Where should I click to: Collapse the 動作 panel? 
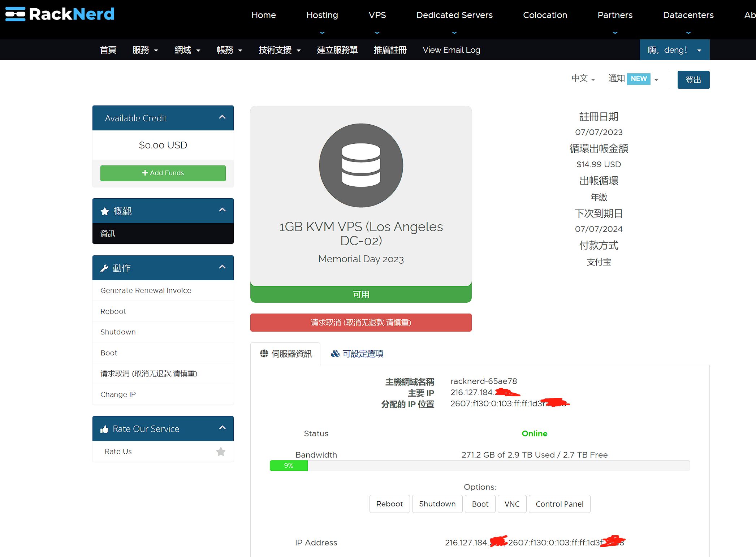[x=223, y=267]
